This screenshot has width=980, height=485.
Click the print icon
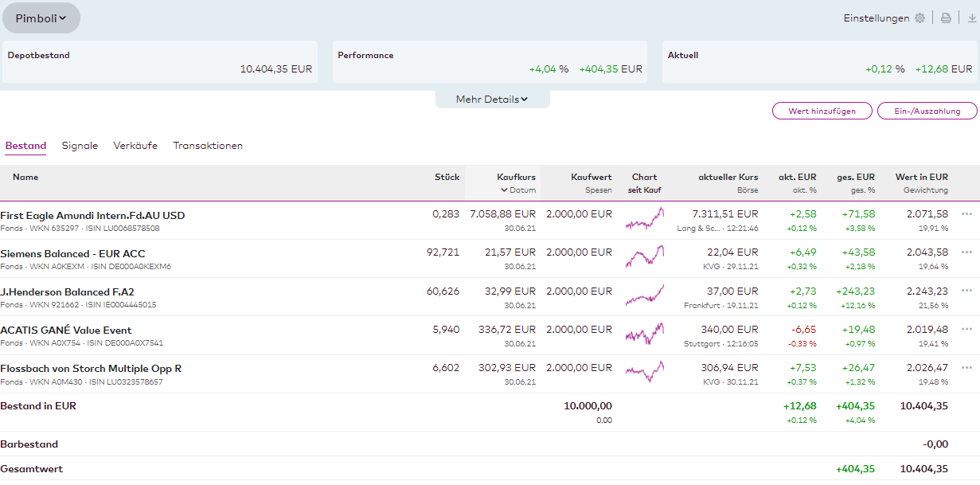tap(946, 18)
